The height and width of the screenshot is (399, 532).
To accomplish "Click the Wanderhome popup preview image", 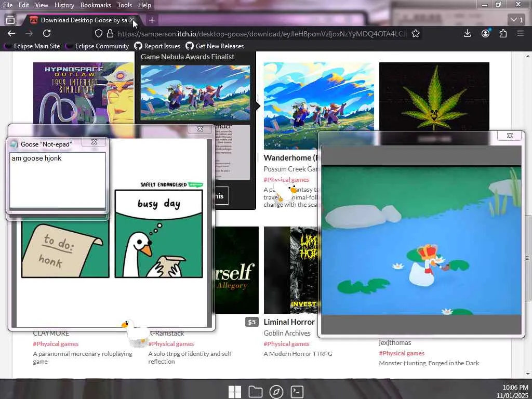I will tap(195, 92).
